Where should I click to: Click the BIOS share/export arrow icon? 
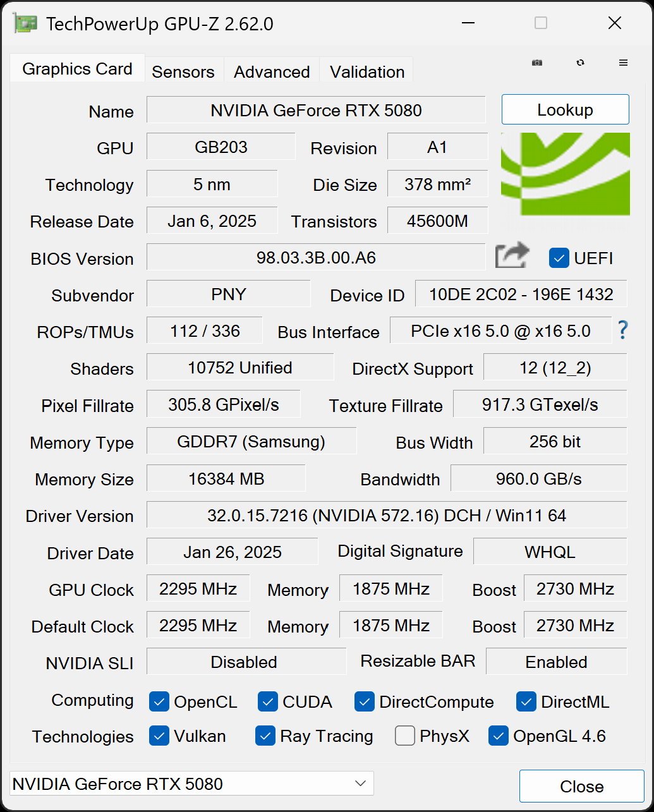click(512, 257)
